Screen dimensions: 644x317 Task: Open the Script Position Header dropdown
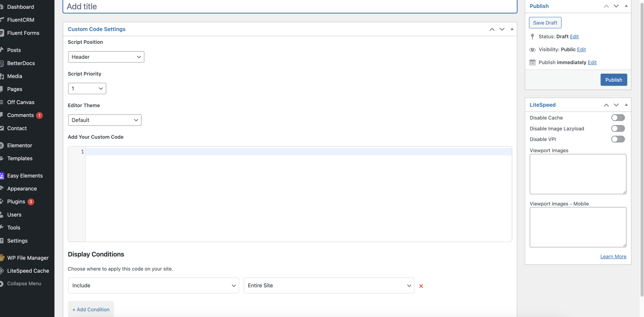pyautogui.click(x=106, y=57)
